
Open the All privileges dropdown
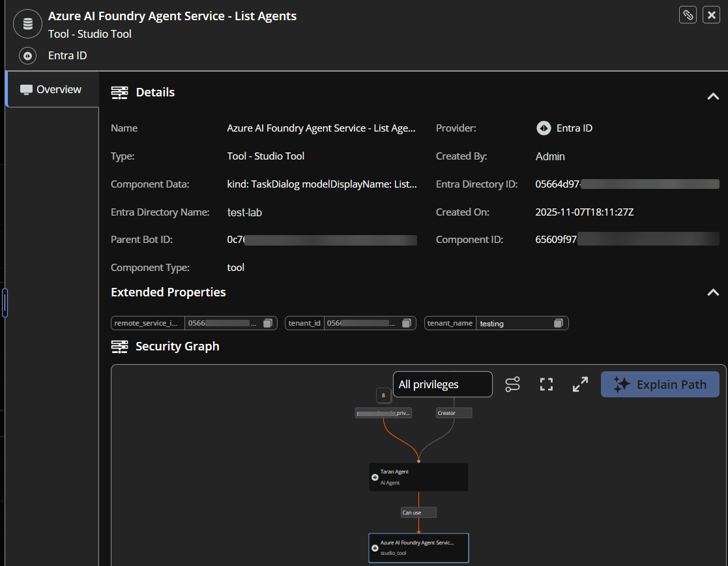click(443, 384)
